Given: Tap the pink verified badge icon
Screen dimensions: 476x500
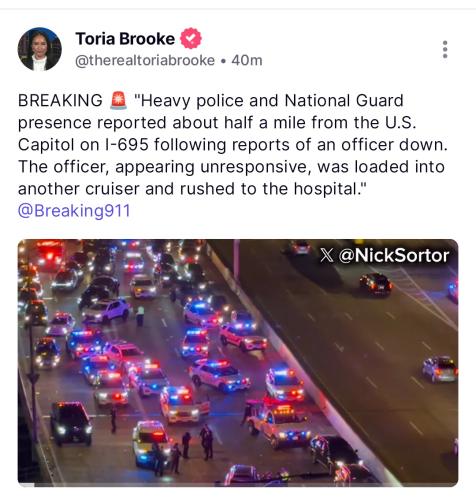Looking at the screenshot, I should click(x=191, y=38).
